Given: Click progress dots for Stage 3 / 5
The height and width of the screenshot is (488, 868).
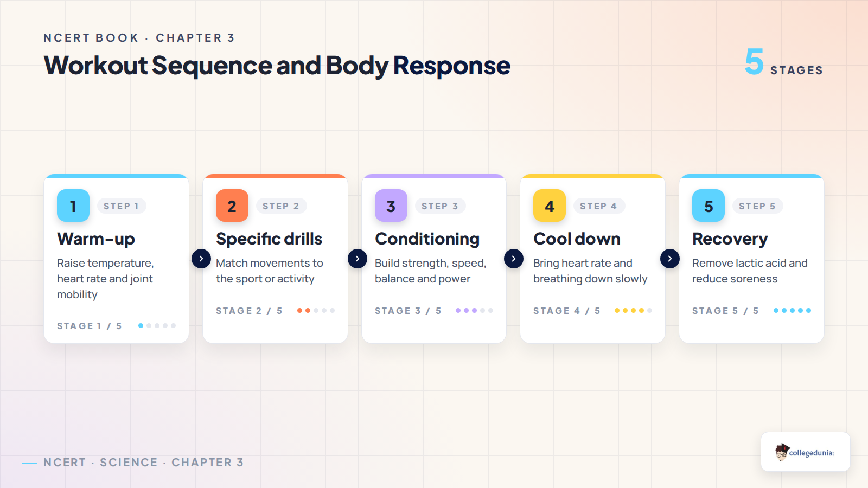Looking at the screenshot, I should (475, 311).
